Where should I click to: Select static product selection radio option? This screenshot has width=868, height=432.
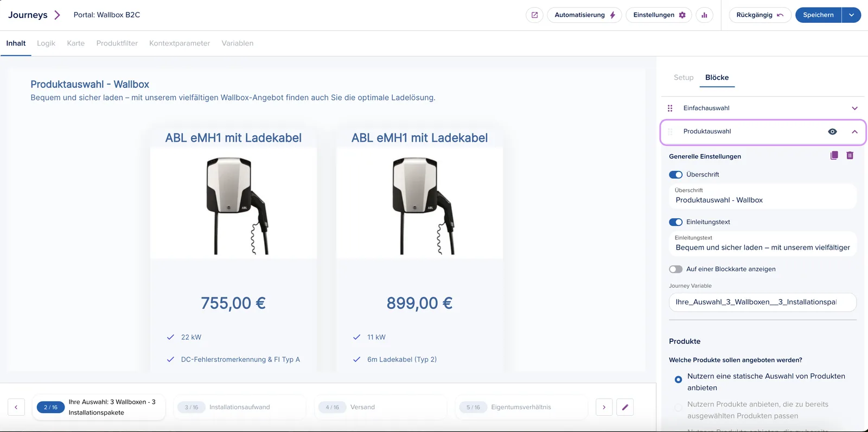[678, 379]
